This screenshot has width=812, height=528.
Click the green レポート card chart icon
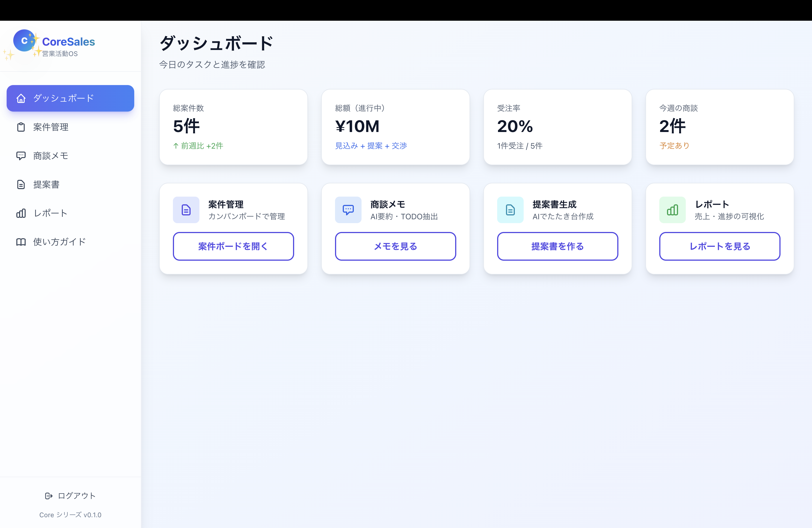[x=672, y=210]
